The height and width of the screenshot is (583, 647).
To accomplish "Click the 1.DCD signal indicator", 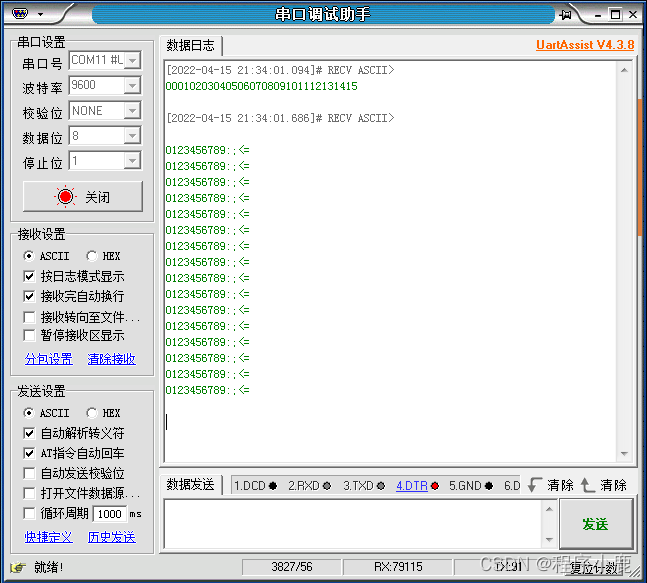I will click(255, 486).
